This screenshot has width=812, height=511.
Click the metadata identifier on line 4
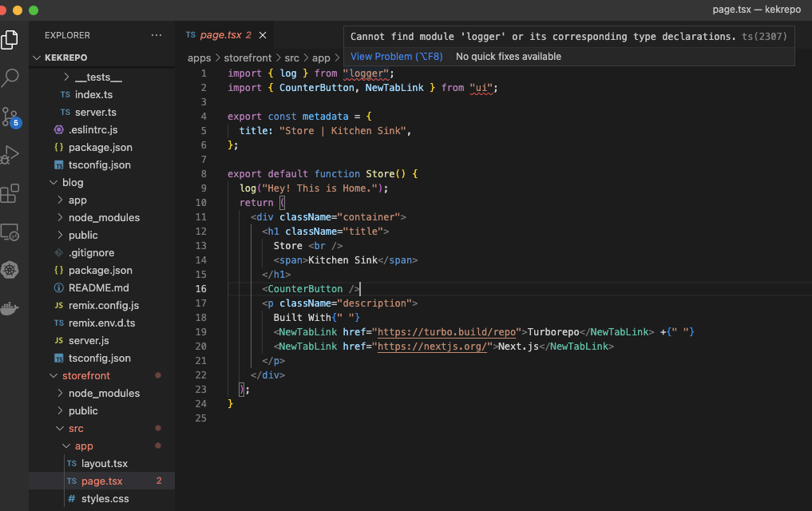tap(325, 117)
